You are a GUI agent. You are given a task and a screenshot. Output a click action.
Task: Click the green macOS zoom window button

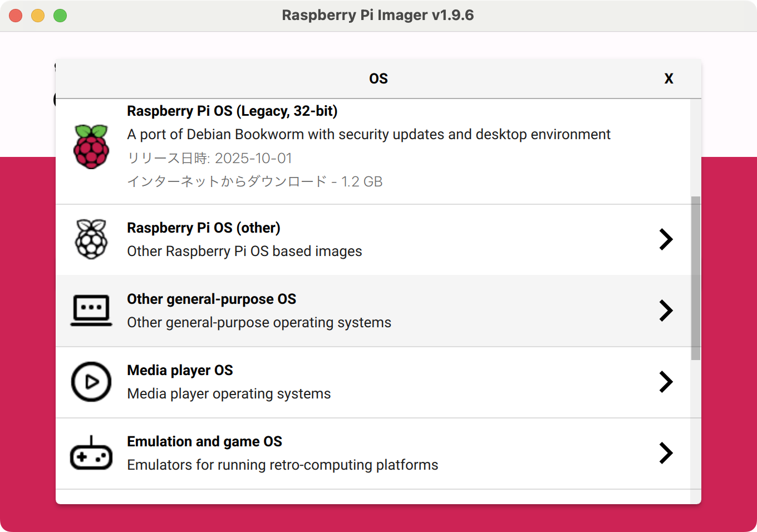pyautogui.click(x=60, y=16)
